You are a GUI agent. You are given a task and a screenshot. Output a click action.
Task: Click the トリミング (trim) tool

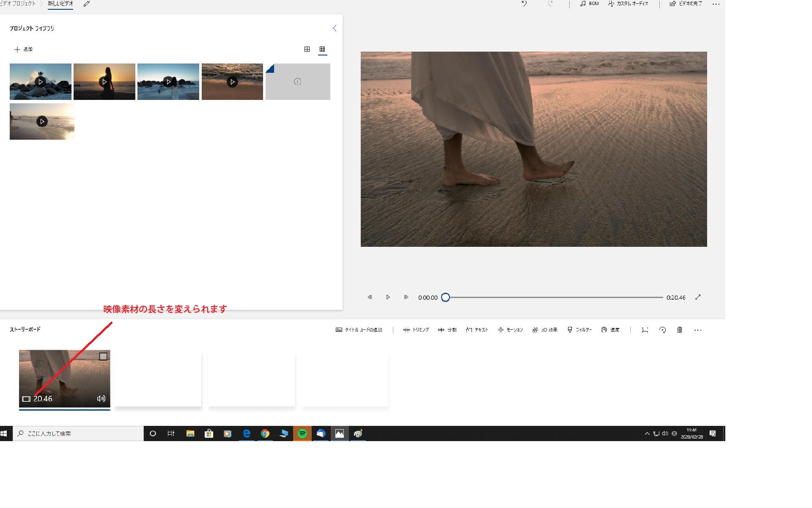[x=416, y=330]
